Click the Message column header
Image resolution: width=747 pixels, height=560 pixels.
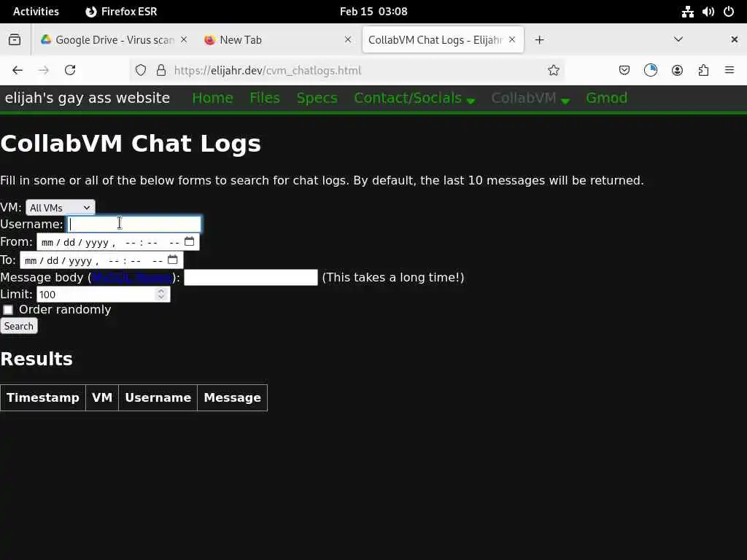point(233,397)
